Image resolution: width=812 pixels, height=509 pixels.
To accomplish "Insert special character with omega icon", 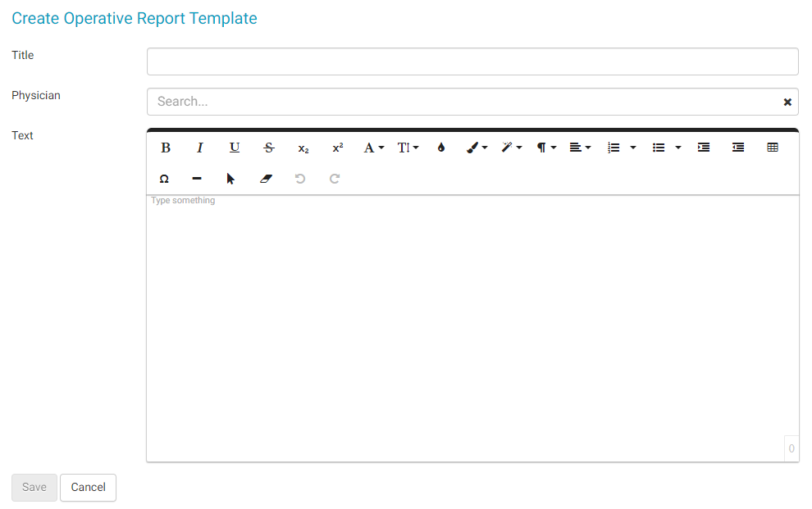I will (x=164, y=179).
